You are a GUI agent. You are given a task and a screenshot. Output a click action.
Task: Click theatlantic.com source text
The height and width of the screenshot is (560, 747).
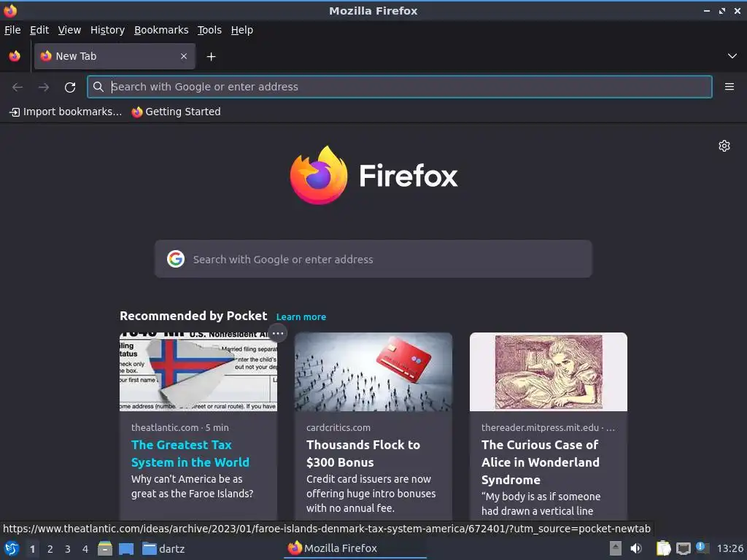tap(165, 427)
